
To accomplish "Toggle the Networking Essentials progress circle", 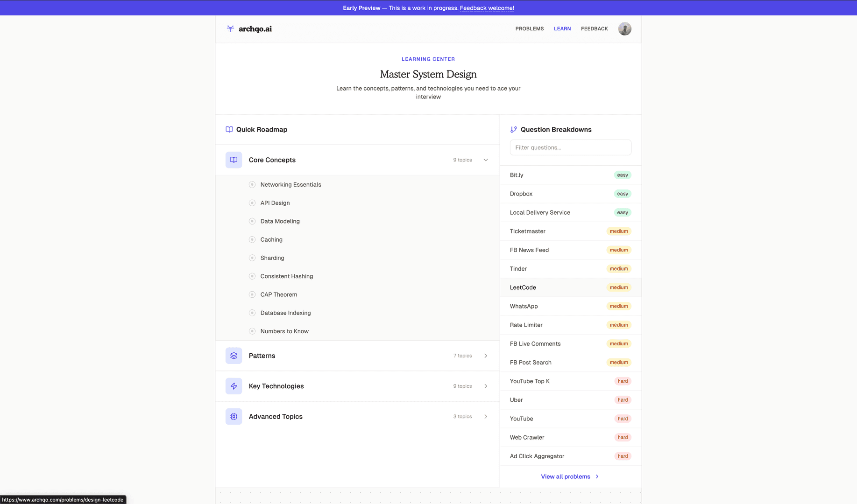I will (252, 185).
